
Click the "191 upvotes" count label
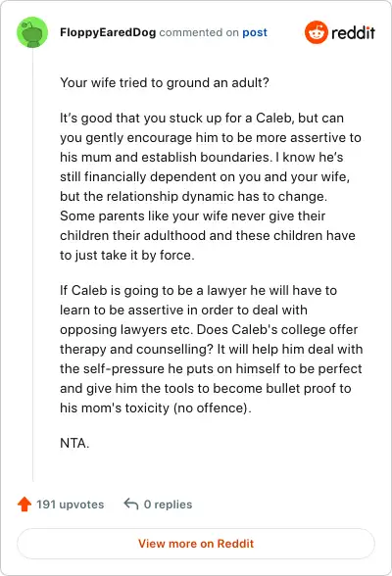pos(70,504)
